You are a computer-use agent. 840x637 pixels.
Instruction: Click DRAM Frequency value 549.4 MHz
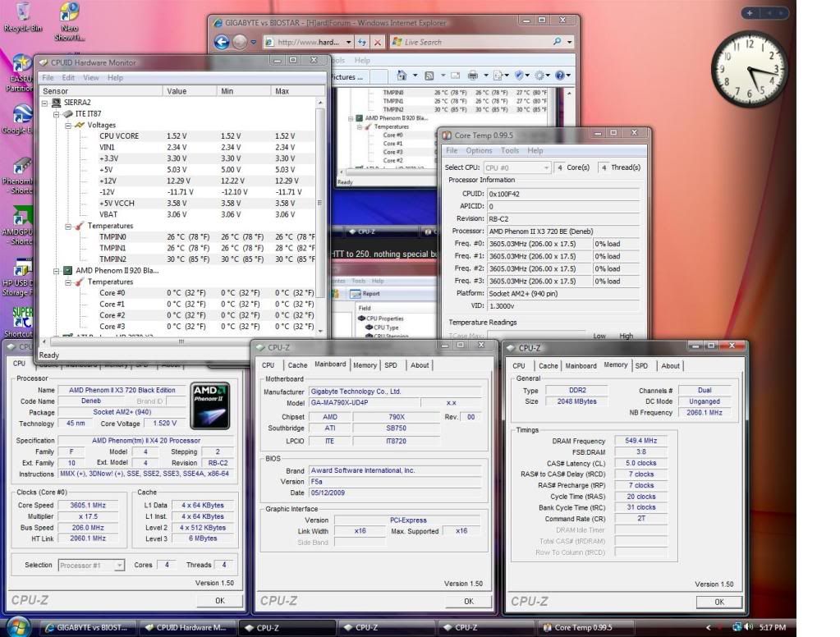[640, 440]
